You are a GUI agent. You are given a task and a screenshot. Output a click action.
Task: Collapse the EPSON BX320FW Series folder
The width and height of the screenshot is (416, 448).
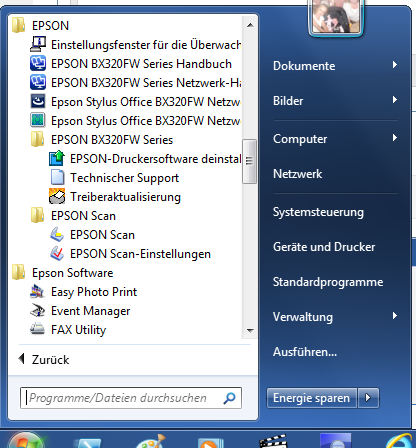[102, 140]
